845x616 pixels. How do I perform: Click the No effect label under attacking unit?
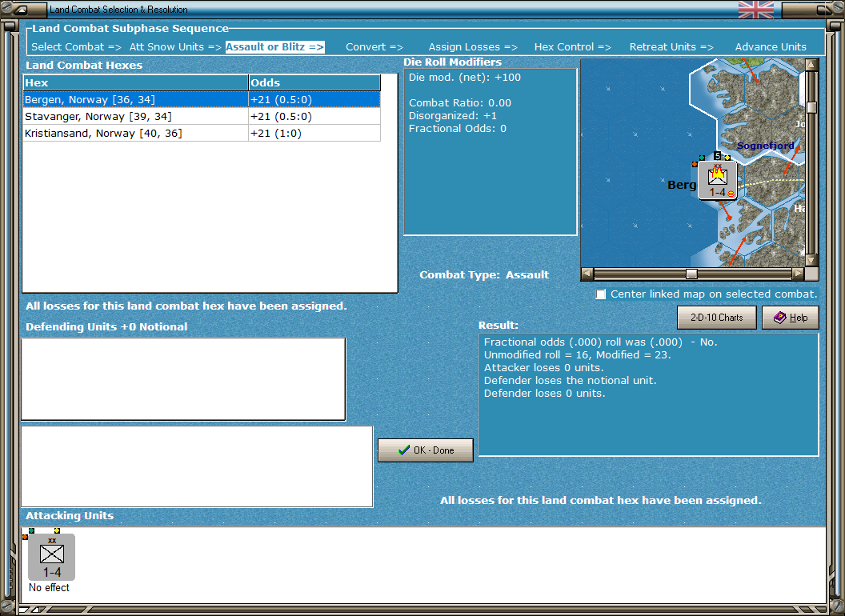click(x=49, y=587)
